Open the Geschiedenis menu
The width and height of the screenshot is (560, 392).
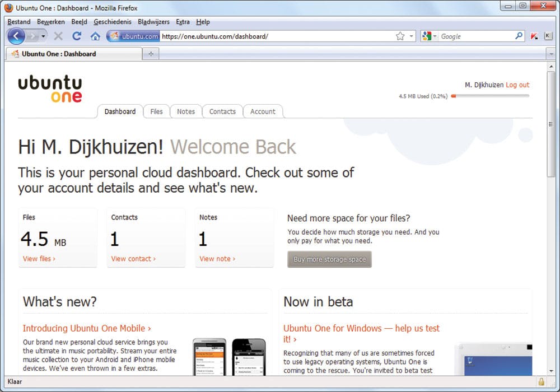click(113, 22)
